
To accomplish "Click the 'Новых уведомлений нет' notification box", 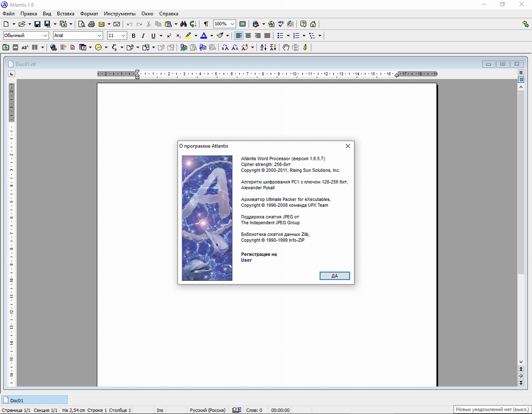I will pyautogui.click(x=492, y=409).
